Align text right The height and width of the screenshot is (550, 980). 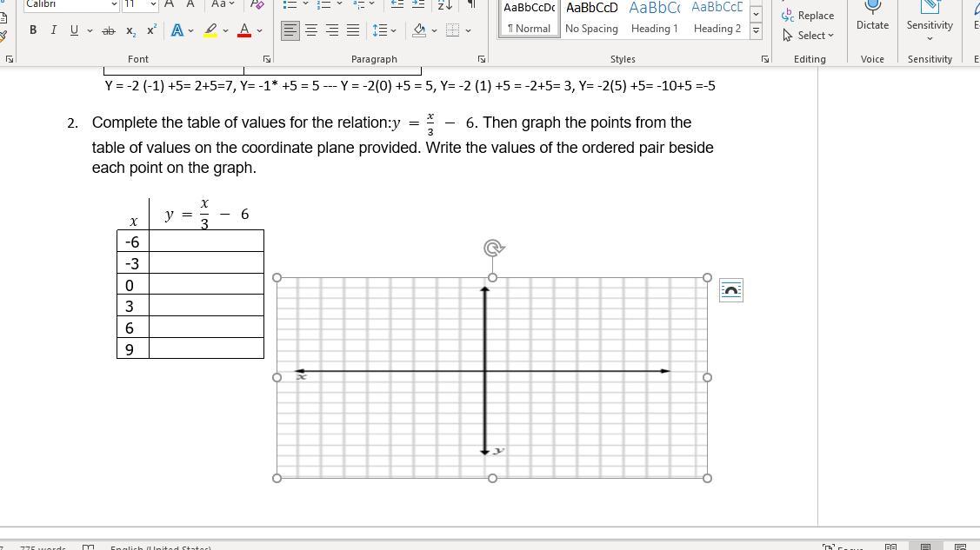coord(332,30)
